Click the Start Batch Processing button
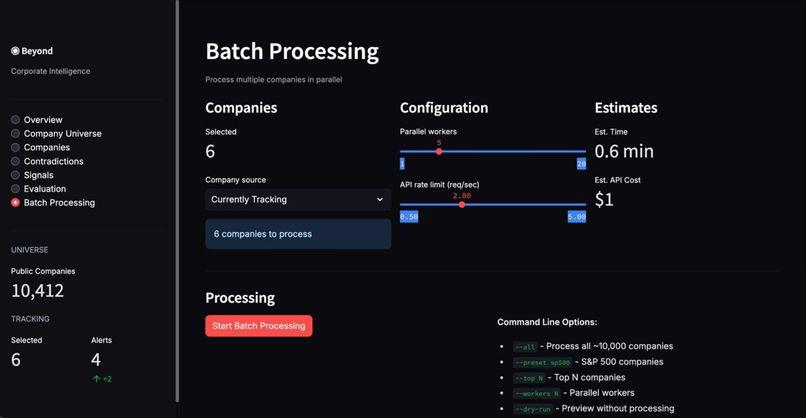The height and width of the screenshot is (418, 806). tap(259, 326)
